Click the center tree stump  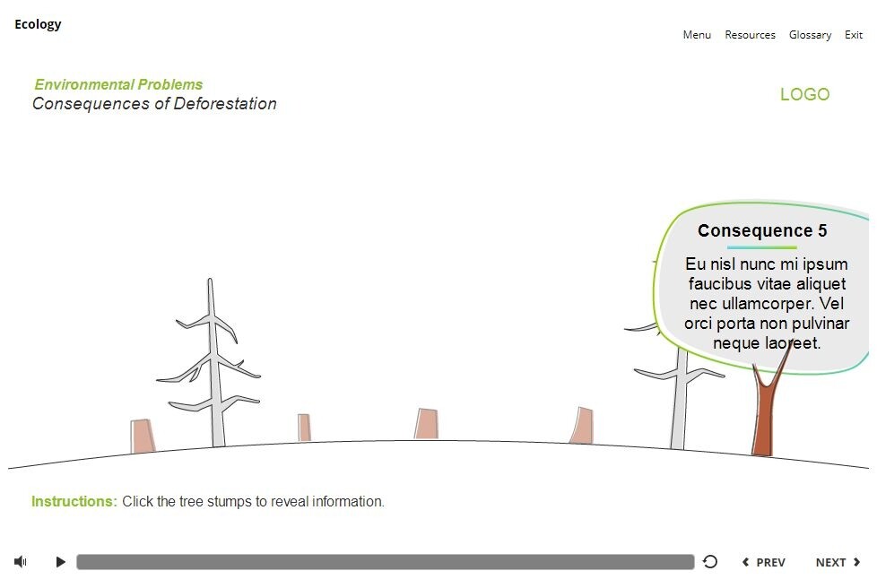pos(426,423)
